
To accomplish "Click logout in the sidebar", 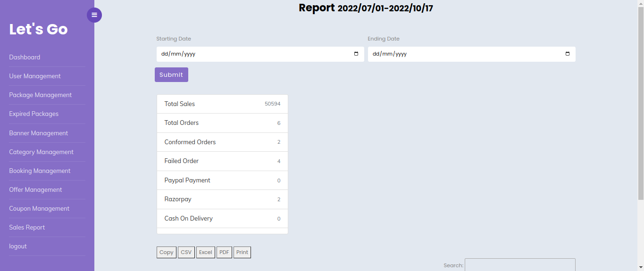I will click(18, 246).
